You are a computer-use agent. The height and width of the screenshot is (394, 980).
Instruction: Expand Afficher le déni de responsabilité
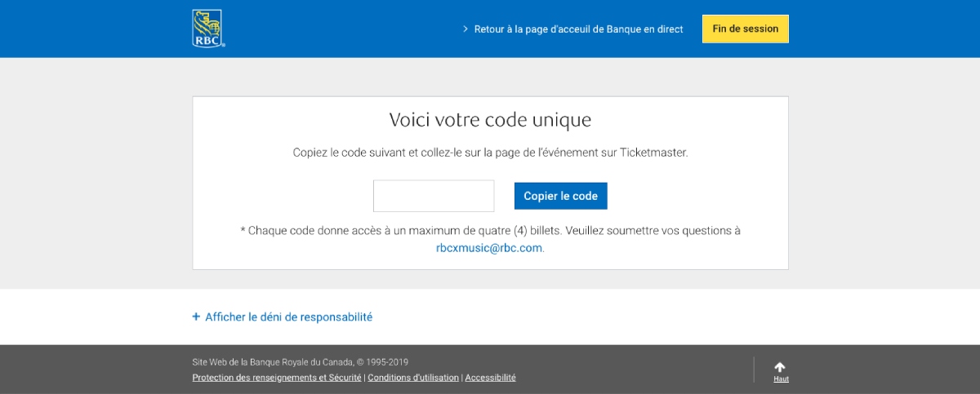point(289,317)
